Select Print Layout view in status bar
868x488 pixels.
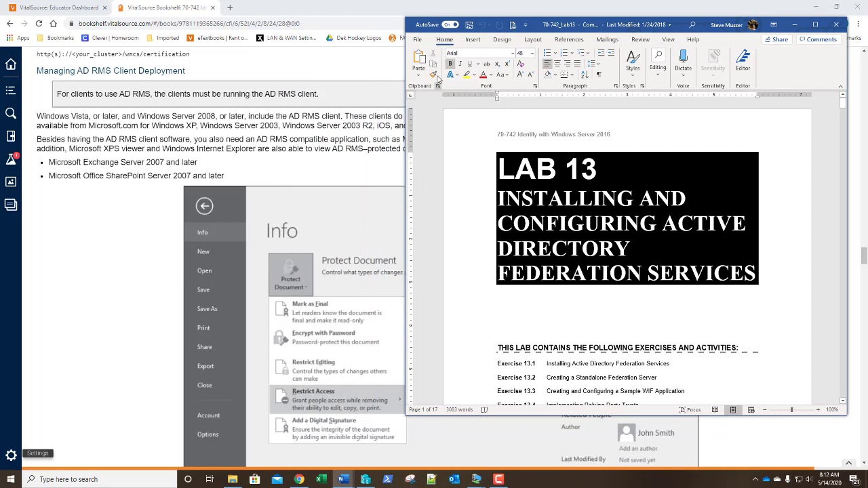tap(732, 409)
